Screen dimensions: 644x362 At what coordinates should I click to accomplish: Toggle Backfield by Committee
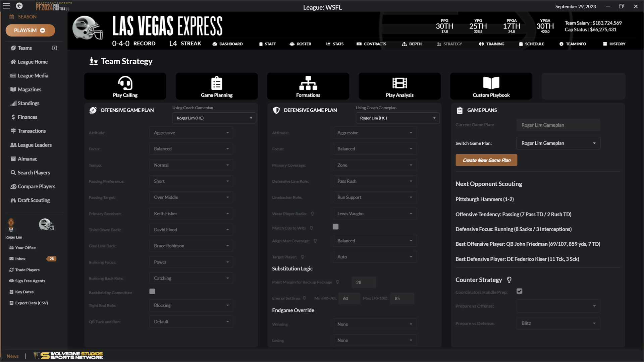pos(152,291)
